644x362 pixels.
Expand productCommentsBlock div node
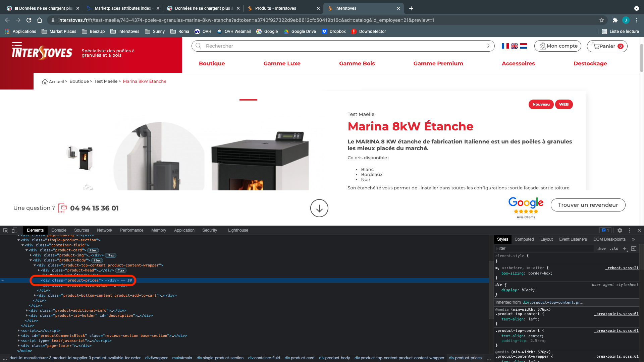coord(18,336)
